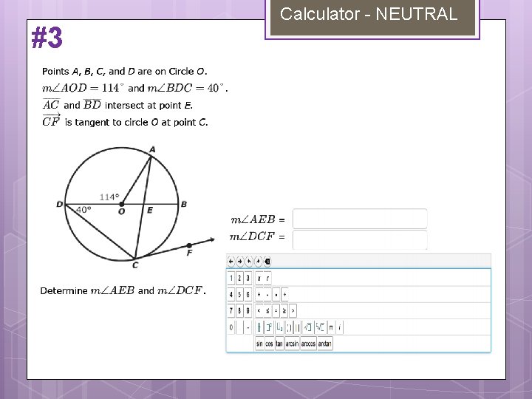Insert the greater-than symbol
532x399 pixels.
[x=293, y=311]
